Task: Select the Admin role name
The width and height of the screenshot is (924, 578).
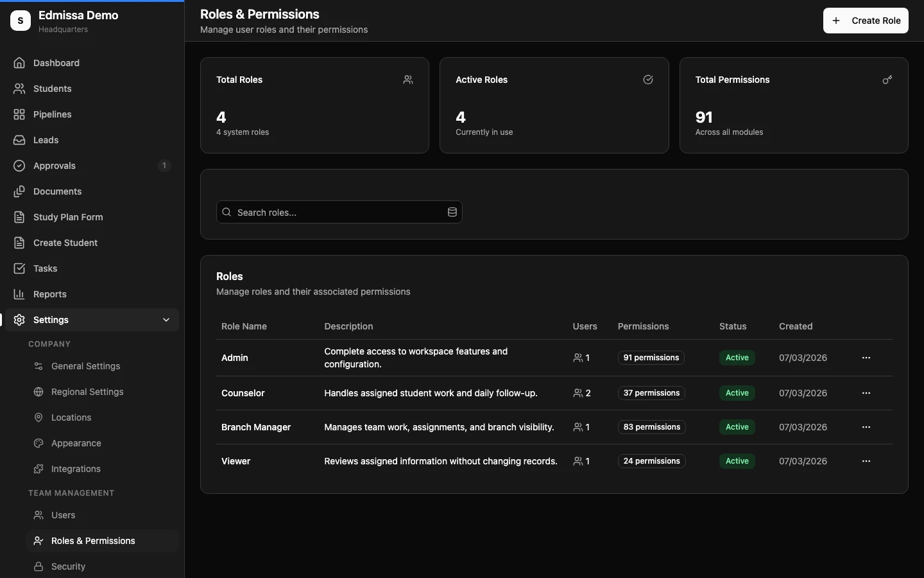Action: click(235, 358)
